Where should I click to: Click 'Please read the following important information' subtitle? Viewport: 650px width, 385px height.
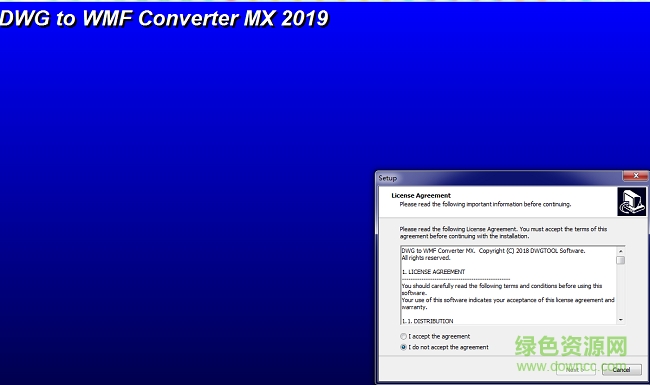pyautogui.click(x=485, y=204)
